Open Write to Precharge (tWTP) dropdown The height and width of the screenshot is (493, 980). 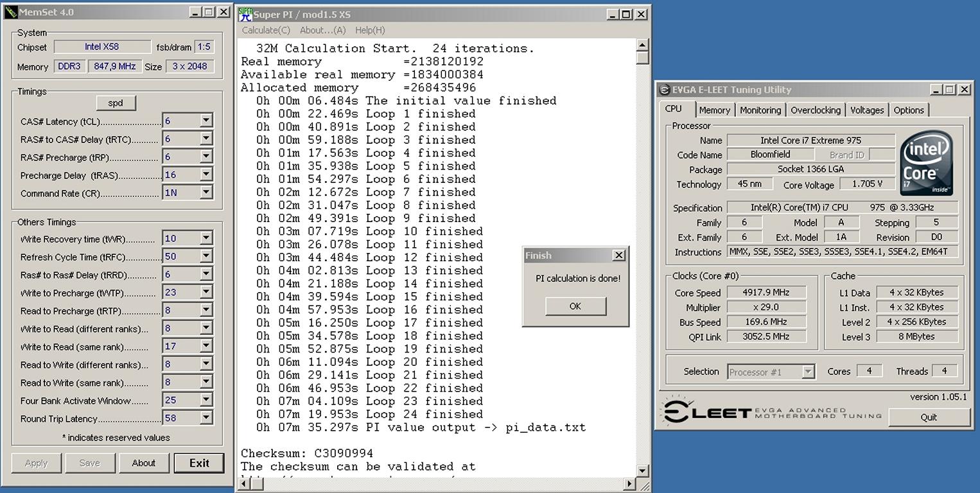(206, 292)
